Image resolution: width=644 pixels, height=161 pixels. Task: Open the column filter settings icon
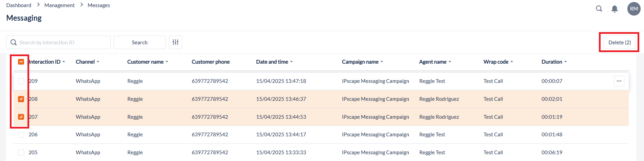(x=175, y=42)
